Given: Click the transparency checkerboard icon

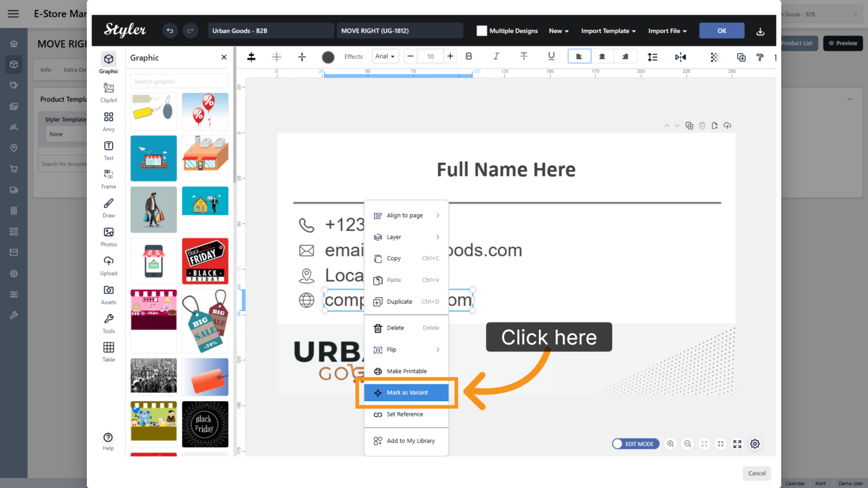Looking at the screenshot, I should [x=715, y=57].
